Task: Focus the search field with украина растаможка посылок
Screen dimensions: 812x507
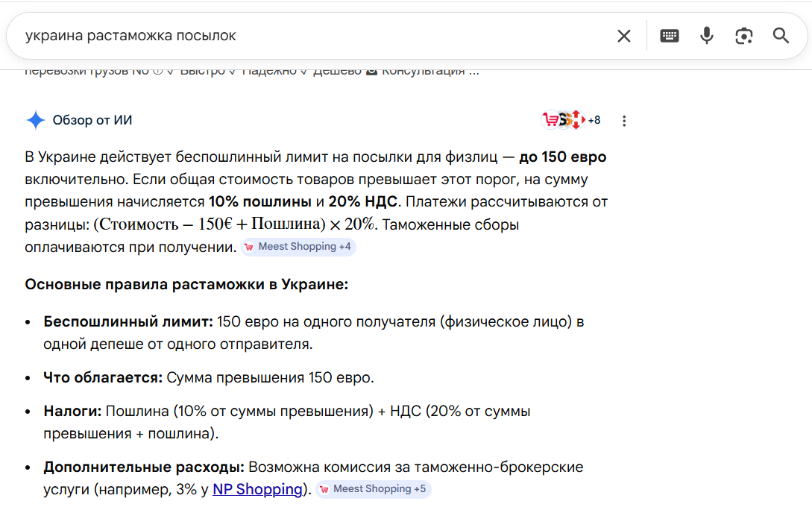Action: click(x=298, y=36)
